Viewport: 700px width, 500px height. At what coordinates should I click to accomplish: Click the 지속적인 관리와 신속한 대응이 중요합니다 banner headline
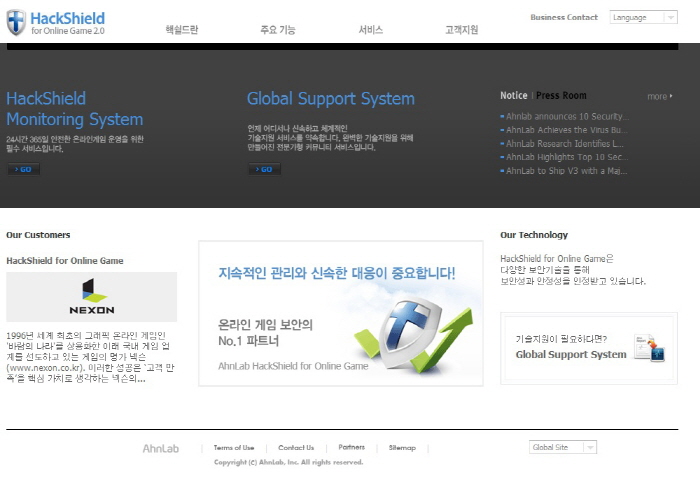click(x=337, y=273)
